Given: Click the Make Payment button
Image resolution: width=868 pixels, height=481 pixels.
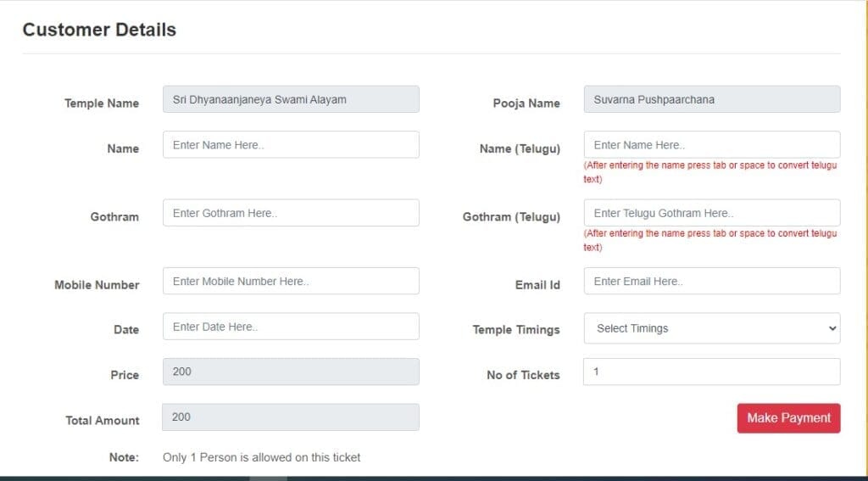Looking at the screenshot, I should (789, 418).
